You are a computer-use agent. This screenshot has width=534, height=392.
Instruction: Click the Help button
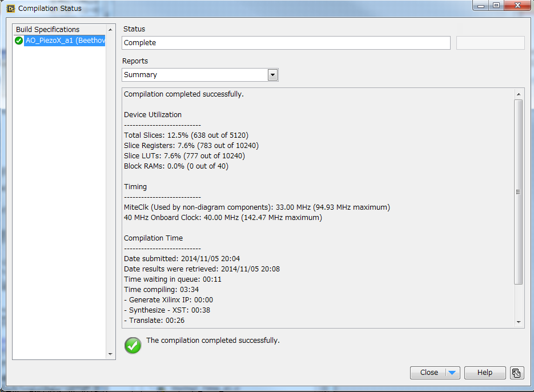(x=485, y=373)
